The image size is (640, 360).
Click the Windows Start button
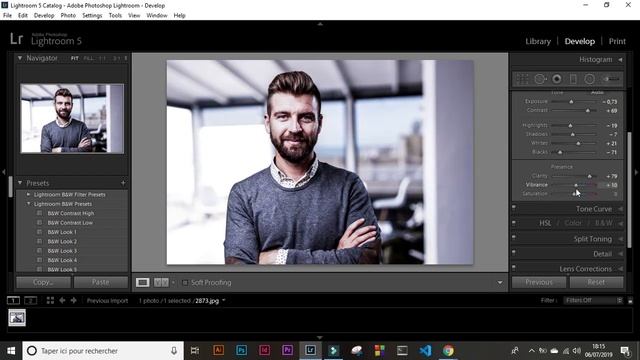[11, 351]
